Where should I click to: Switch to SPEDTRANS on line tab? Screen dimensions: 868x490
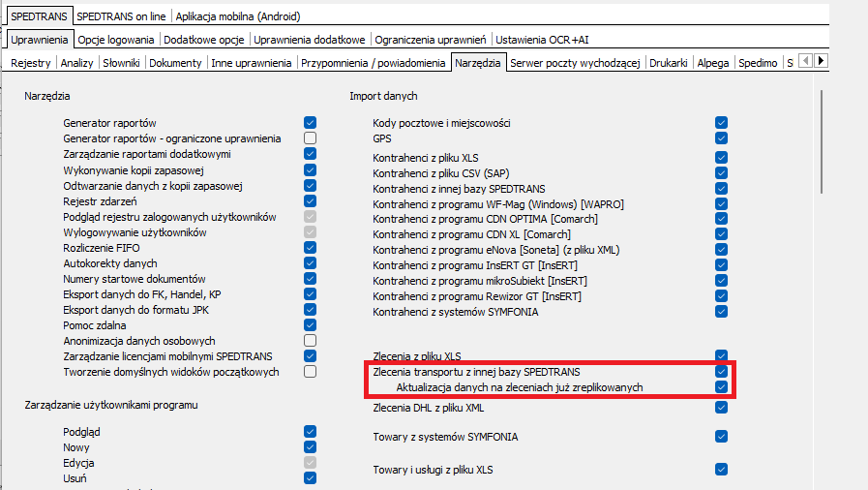pos(121,16)
